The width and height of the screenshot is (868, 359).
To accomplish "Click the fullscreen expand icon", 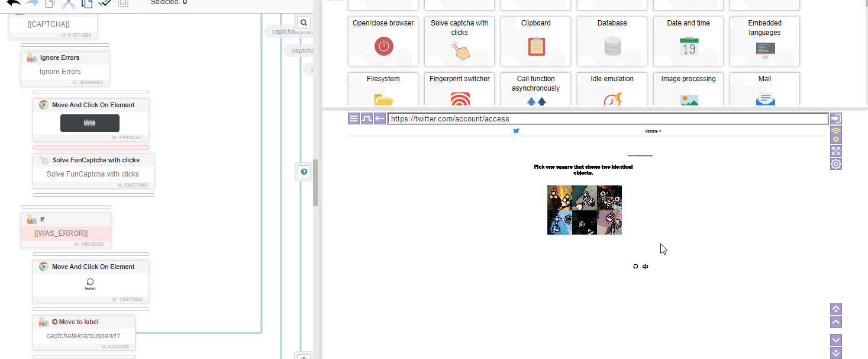I will (835, 150).
